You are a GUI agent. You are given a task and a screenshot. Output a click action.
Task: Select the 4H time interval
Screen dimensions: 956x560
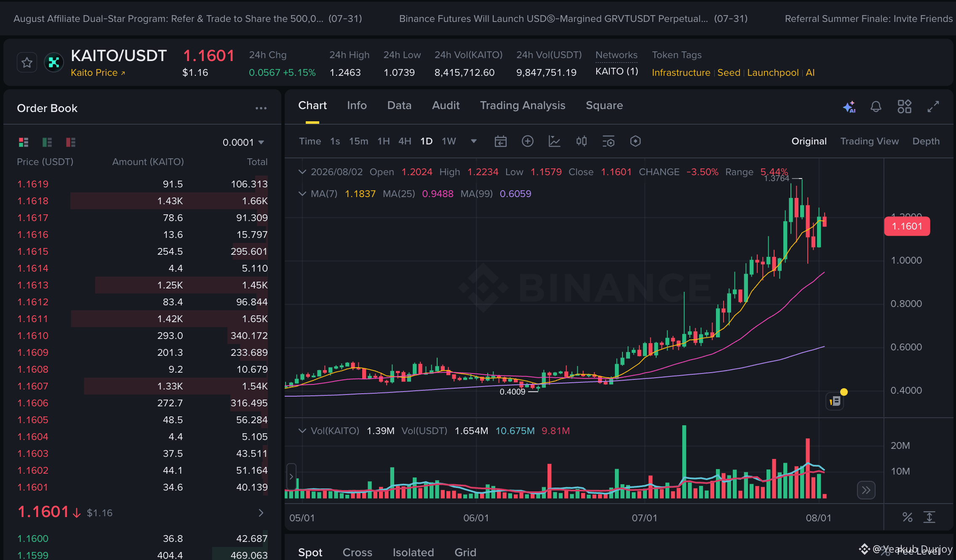click(405, 141)
